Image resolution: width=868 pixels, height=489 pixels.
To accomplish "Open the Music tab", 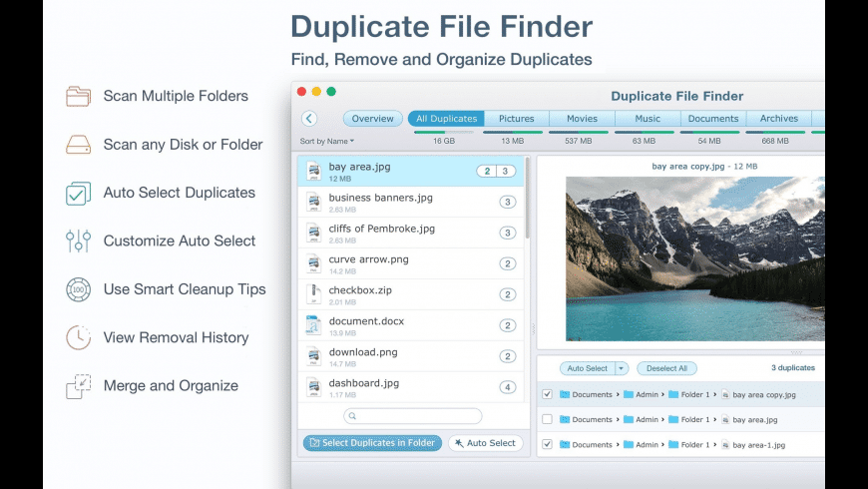I will 648,119.
